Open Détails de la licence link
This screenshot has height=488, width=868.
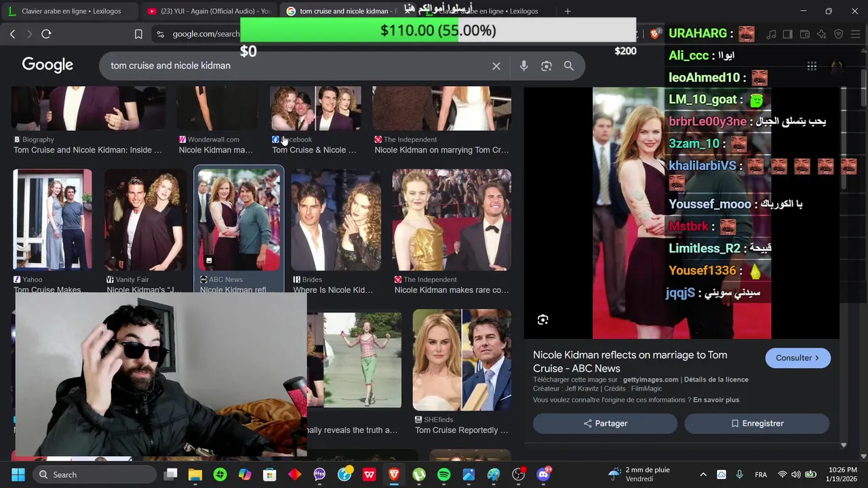[x=716, y=380]
